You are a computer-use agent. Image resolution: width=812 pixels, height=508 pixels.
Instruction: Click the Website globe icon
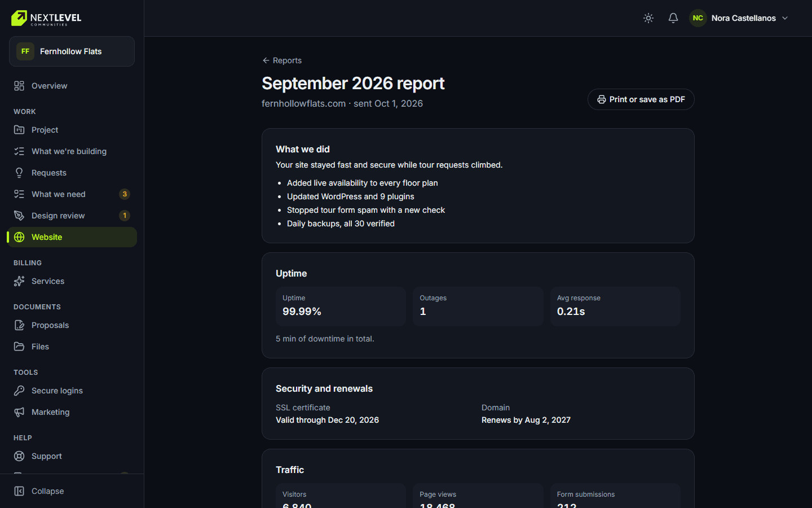pyautogui.click(x=19, y=237)
